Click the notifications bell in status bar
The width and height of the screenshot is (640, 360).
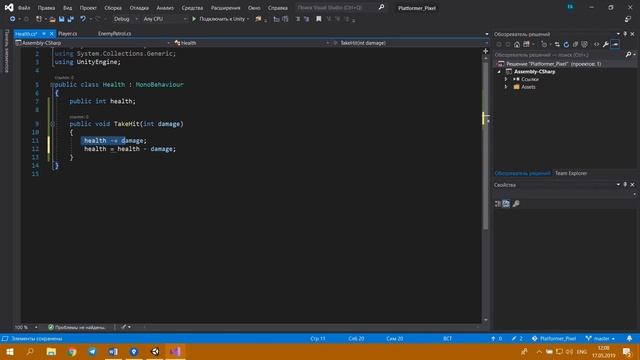pos(629,338)
